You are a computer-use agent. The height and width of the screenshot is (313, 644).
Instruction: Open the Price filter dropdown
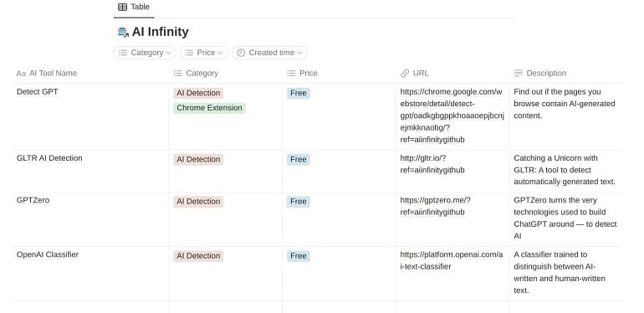pyautogui.click(x=204, y=53)
